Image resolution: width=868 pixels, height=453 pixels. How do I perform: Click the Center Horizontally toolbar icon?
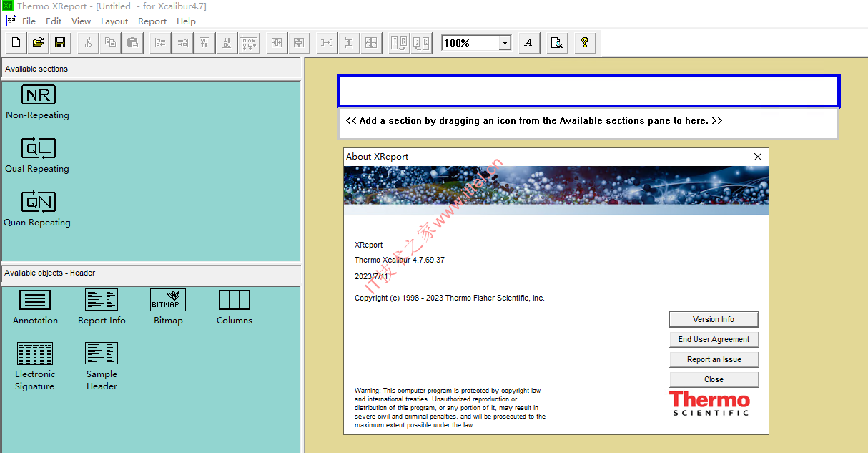coord(277,43)
